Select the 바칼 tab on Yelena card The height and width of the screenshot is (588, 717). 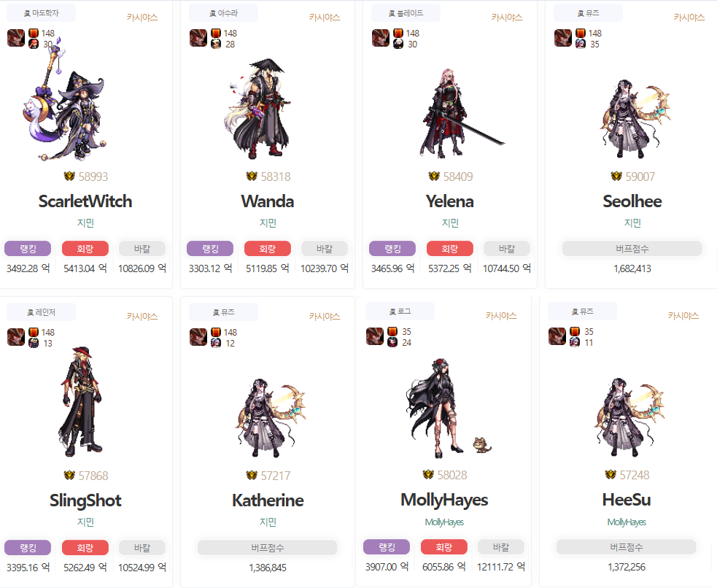(507, 249)
